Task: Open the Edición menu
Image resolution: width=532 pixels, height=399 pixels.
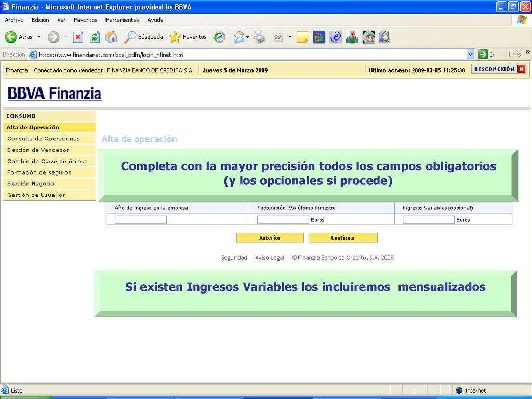Action: point(41,20)
